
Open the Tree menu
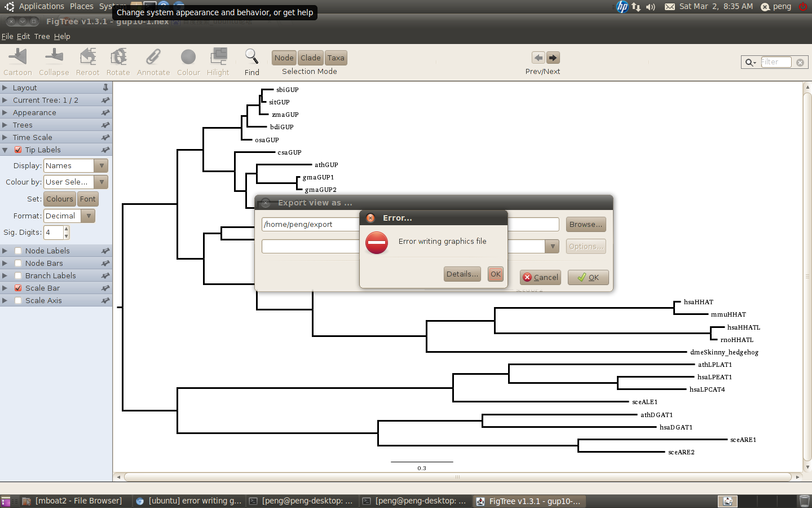pos(42,36)
